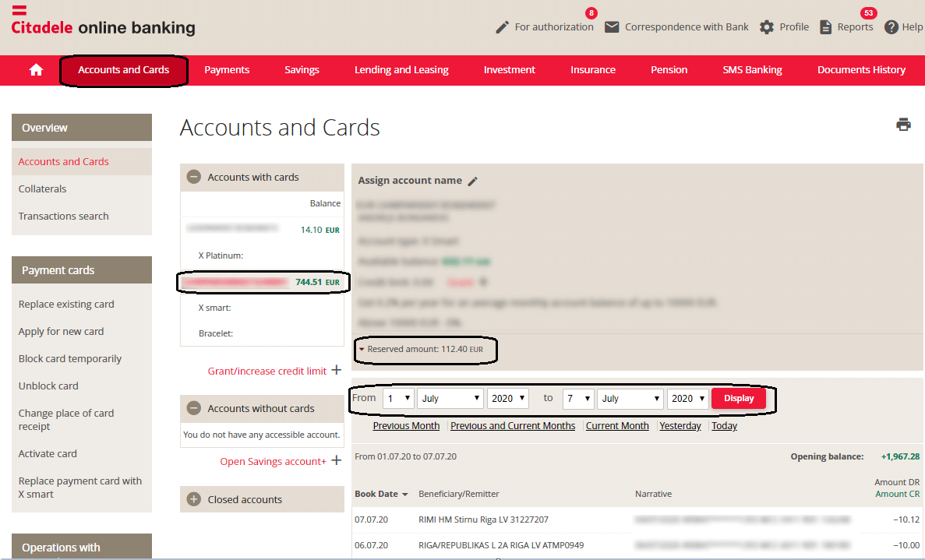This screenshot has height=560, width=925.
Task: Click the Assign account name label
Action: (x=410, y=181)
